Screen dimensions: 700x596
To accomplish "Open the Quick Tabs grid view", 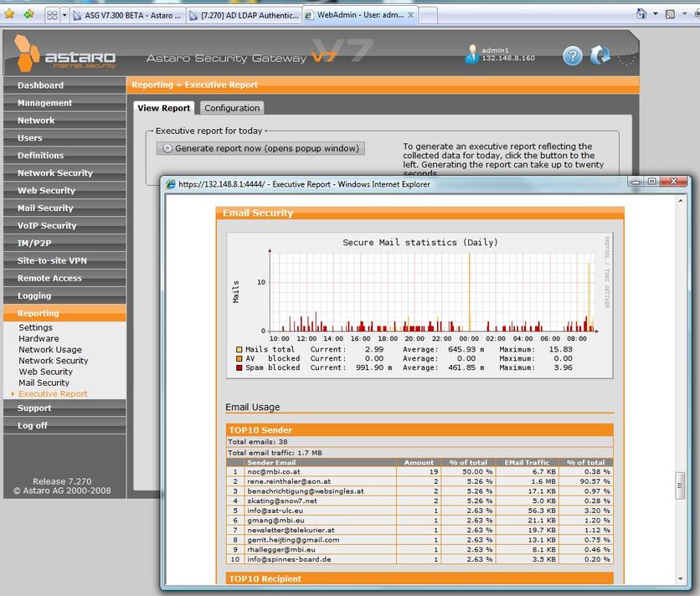I will point(52,16).
